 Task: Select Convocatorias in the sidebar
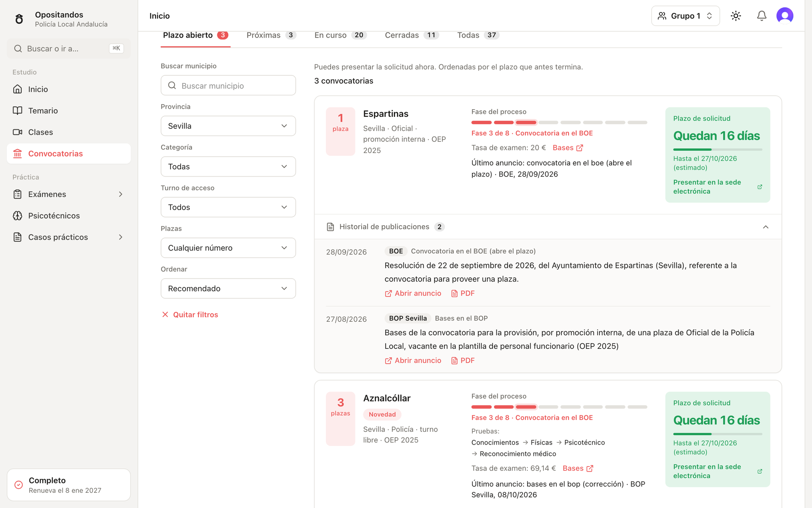(69, 154)
